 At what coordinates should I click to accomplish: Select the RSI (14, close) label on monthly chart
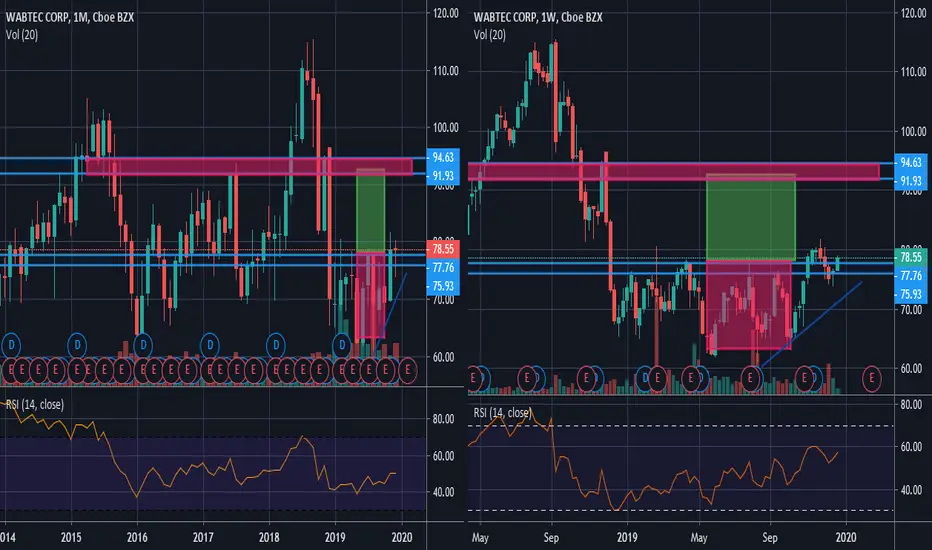pos(34,405)
